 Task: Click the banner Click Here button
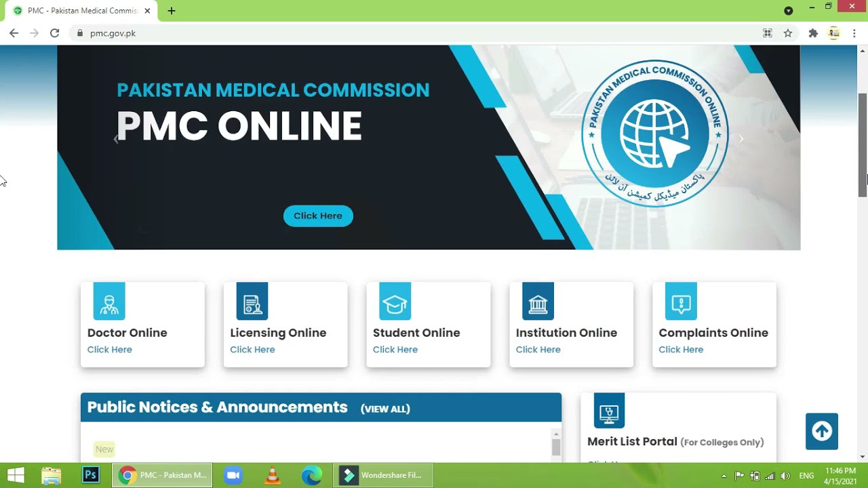tap(318, 216)
